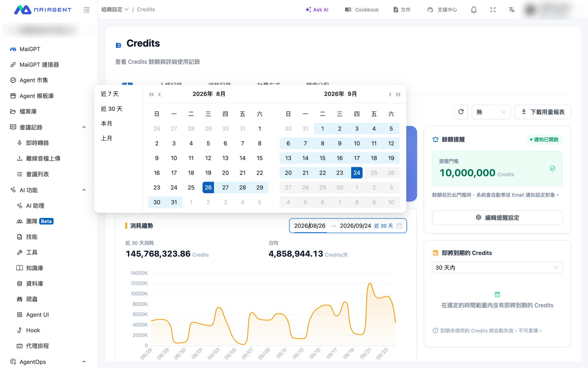Click the 工具 wrench icon
This screenshot has height=368, width=588.
pos(20,252)
